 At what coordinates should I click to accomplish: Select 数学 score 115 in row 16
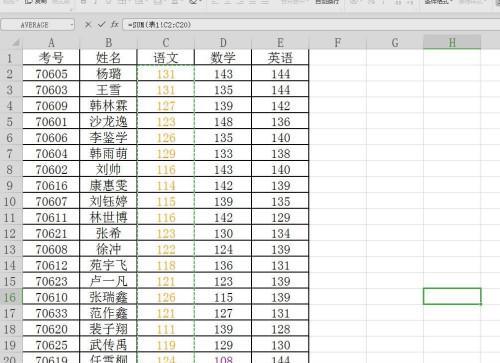(x=223, y=297)
